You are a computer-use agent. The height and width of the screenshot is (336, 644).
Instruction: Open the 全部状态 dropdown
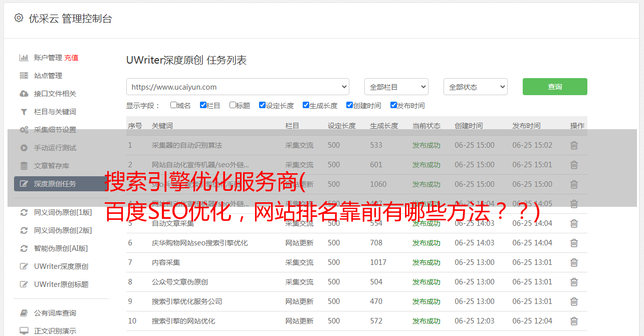(476, 87)
